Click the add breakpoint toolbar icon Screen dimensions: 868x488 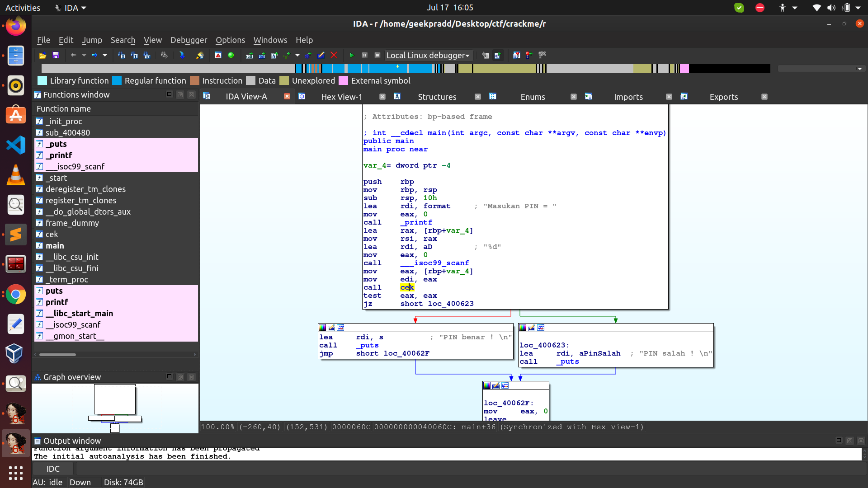coord(529,55)
